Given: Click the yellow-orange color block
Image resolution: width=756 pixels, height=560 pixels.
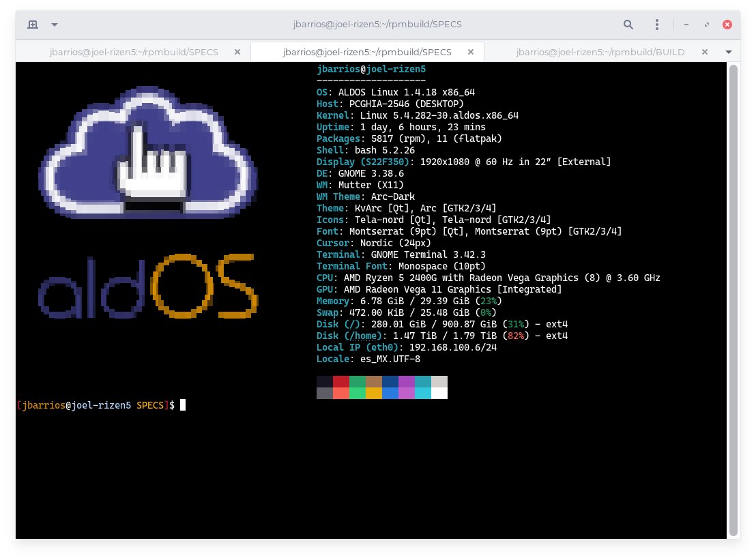Looking at the screenshot, I should [x=374, y=394].
